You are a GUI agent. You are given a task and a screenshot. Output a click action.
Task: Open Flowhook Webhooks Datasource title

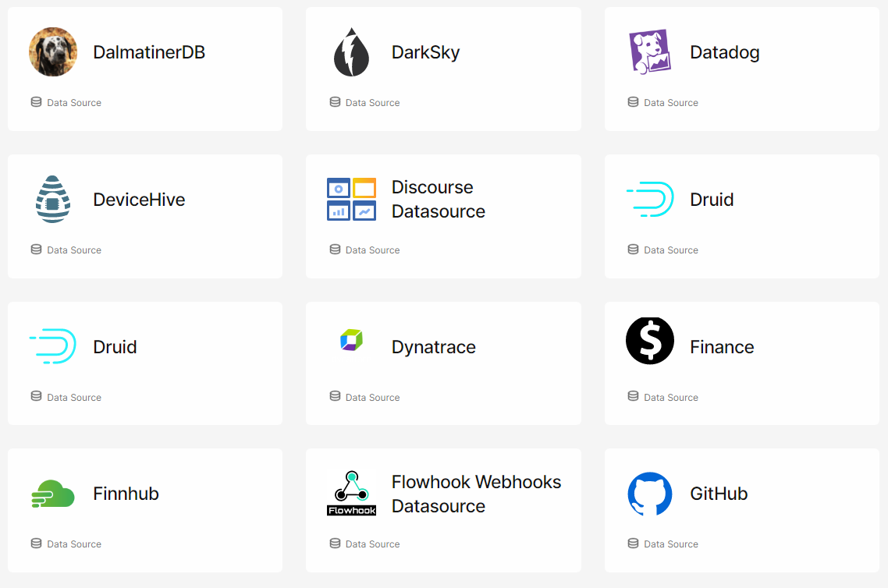pos(476,494)
